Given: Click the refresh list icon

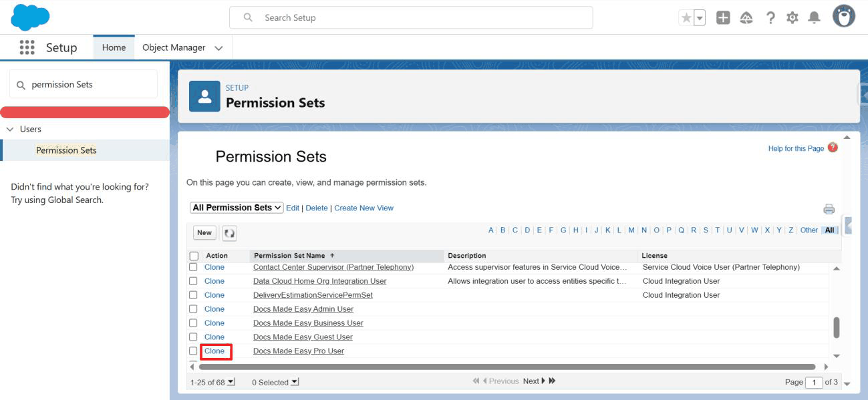Looking at the screenshot, I should [229, 233].
